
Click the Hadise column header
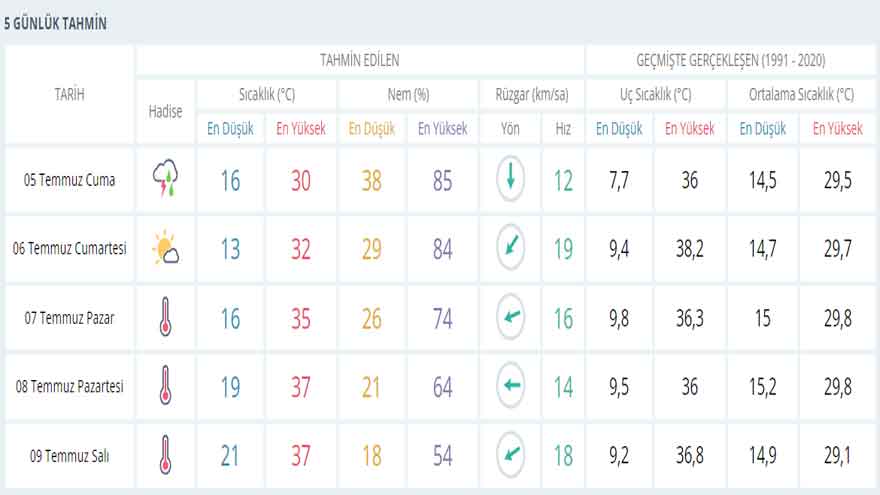(x=165, y=112)
